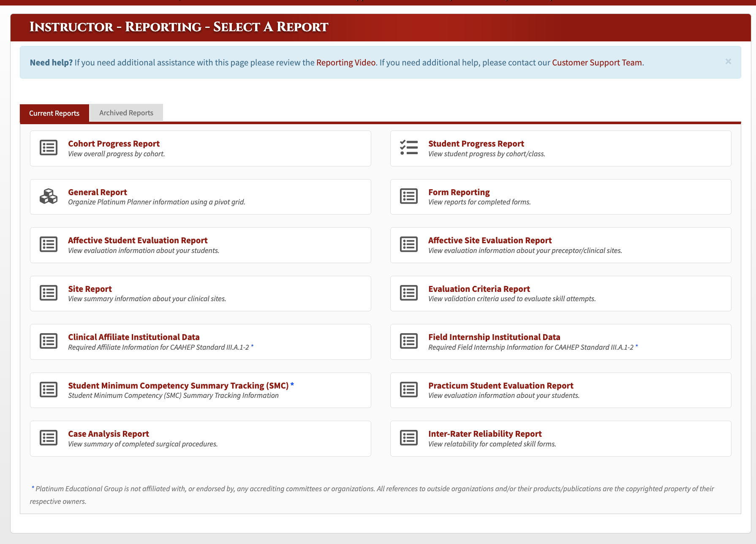The image size is (756, 544).
Task: Open the Cohort Progress Report
Action: (114, 144)
